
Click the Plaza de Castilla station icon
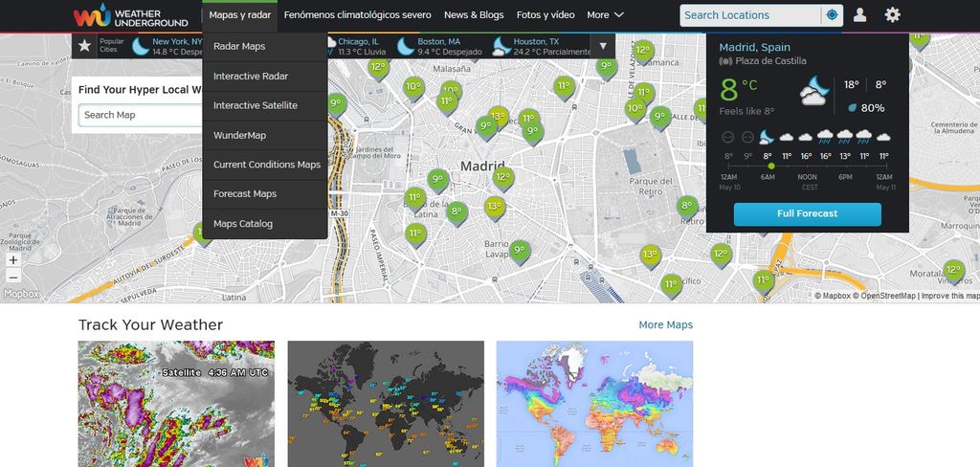click(725, 61)
